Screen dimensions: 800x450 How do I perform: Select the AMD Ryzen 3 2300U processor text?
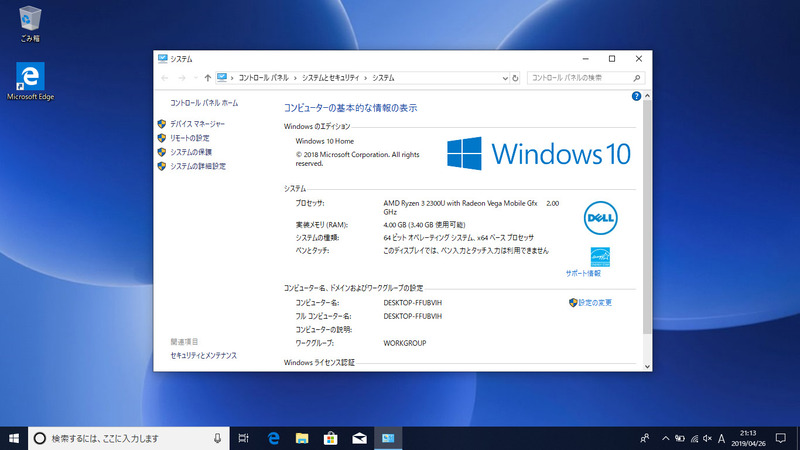(471, 207)
